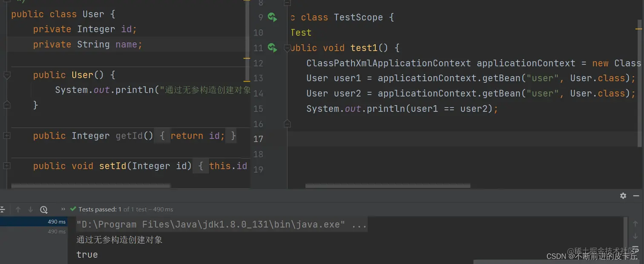
Task: Collapse the User() constructor fold marker
Action: (7, 75)
